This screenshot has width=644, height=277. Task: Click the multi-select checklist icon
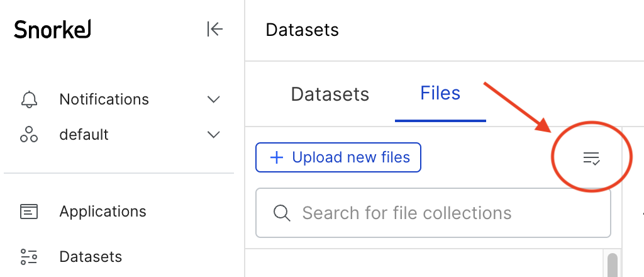591,158
